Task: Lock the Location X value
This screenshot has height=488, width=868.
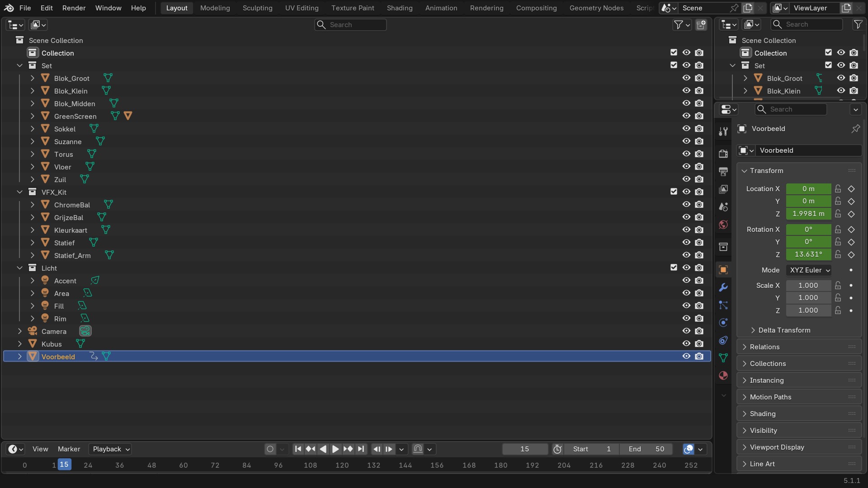Action: (838, 189)
